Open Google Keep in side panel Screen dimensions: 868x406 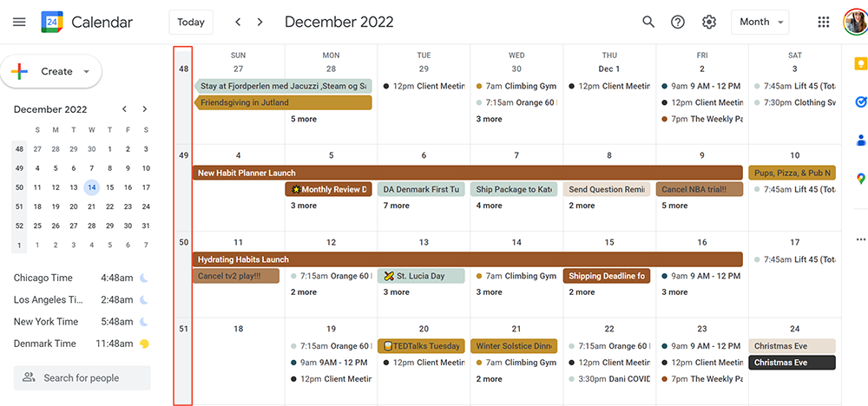click(x=860, y=63)
